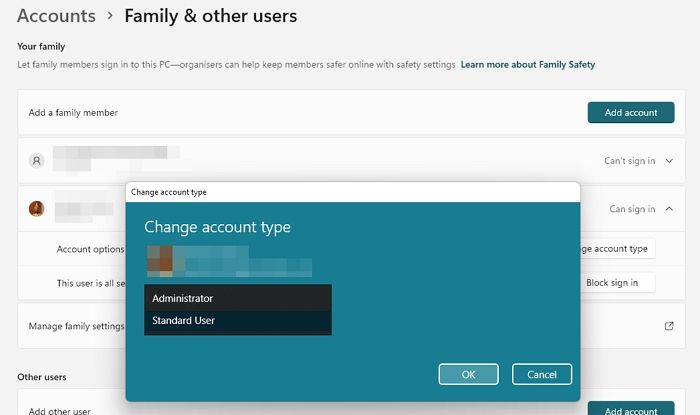Open the Manage family settings external link icon
The height and width of the screenshot is (415, 700).
tap(669, 325)
